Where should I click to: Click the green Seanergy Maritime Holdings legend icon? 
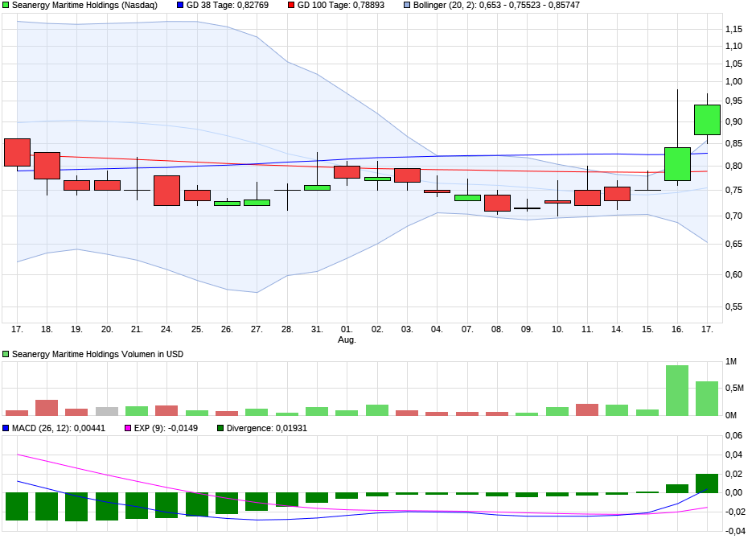(x=6, y=6)
